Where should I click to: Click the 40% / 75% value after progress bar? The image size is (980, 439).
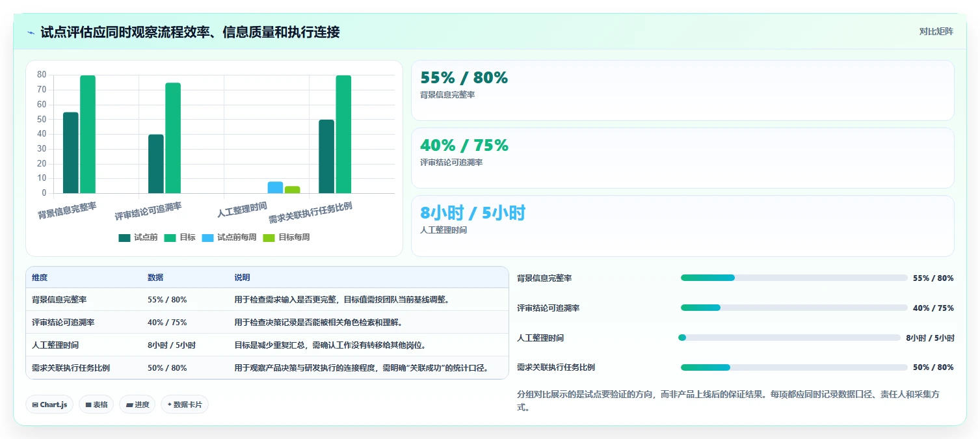point(933,308)
